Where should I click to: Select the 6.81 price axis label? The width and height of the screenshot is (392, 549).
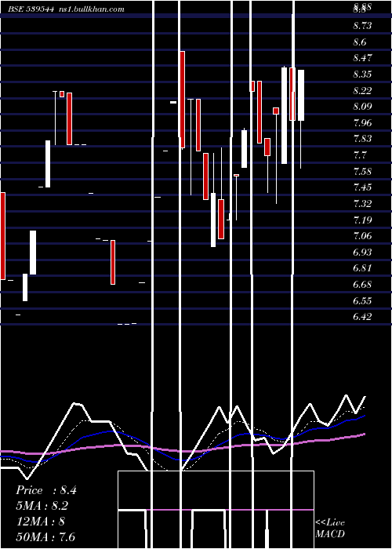(362, 268)
